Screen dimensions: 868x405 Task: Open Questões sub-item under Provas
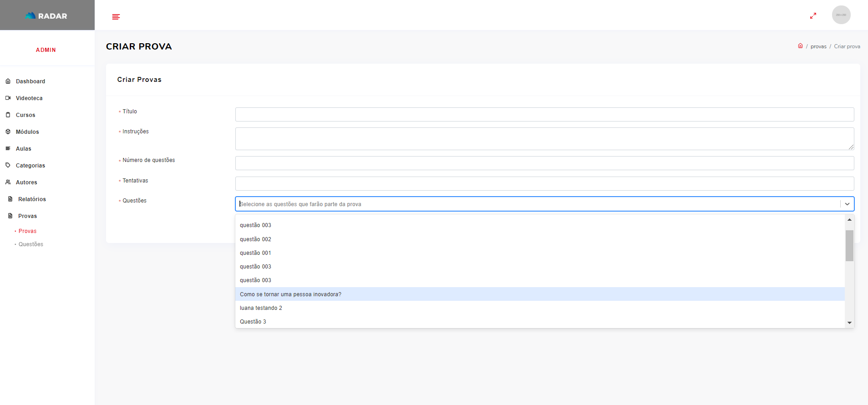pyautogui.click(x=31, y=244)
